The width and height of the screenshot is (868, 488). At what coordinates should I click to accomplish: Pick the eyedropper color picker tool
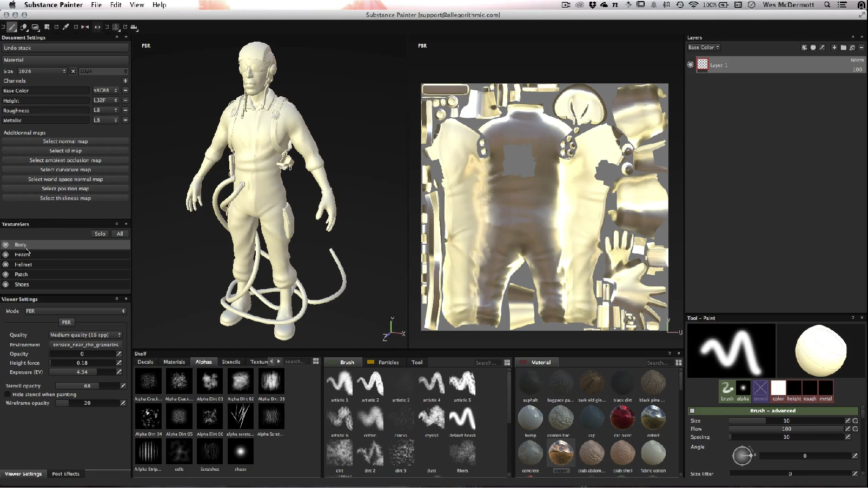66,27
